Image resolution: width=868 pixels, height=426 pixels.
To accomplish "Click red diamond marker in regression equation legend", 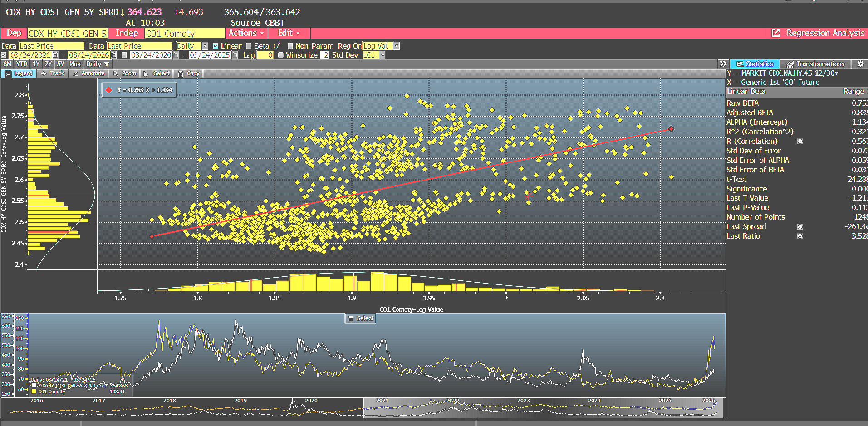I will tap(109, 90).
